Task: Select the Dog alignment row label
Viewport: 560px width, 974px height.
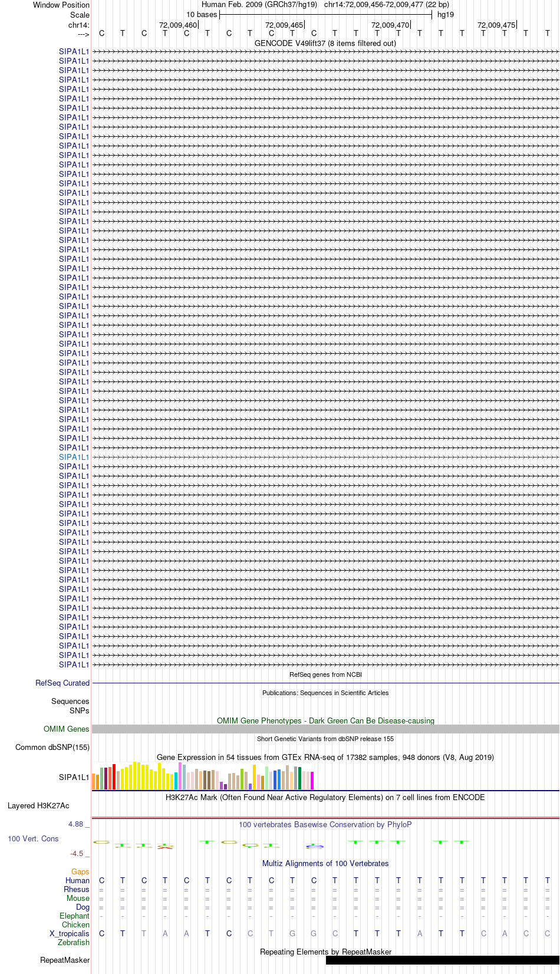Action: click(83, 907)
